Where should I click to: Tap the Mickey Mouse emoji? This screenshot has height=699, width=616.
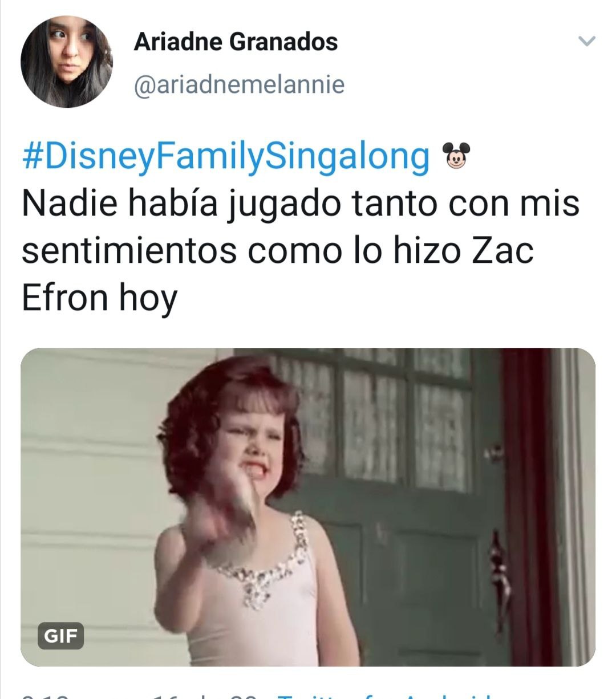457,156
